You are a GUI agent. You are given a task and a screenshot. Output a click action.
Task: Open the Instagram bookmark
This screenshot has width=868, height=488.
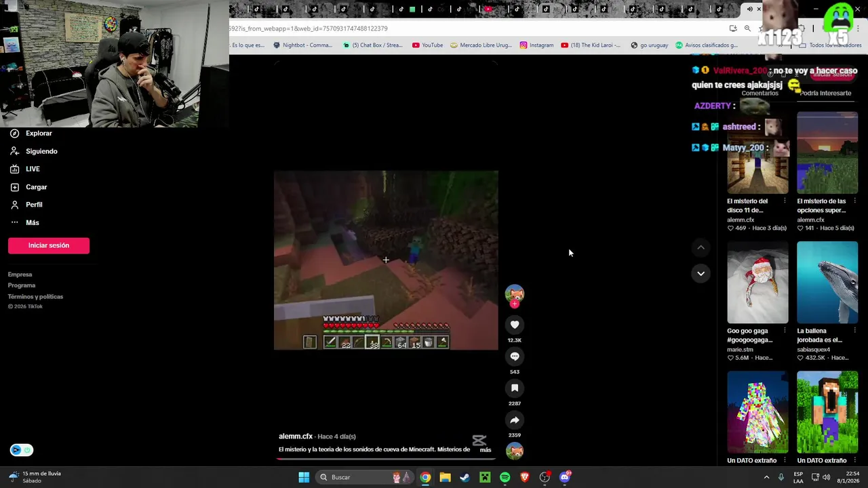click(x=536, y=45)
